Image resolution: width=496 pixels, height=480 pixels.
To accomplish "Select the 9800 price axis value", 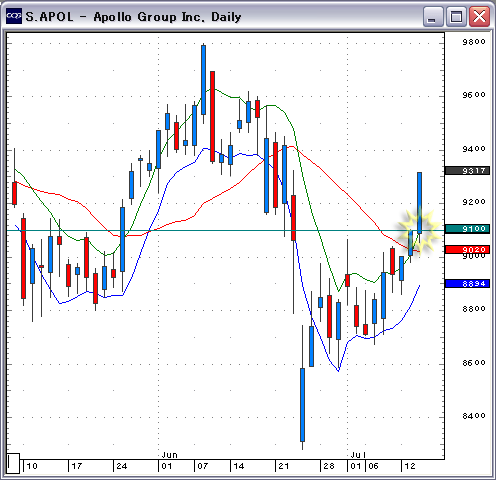I will (x=474, y=42).
